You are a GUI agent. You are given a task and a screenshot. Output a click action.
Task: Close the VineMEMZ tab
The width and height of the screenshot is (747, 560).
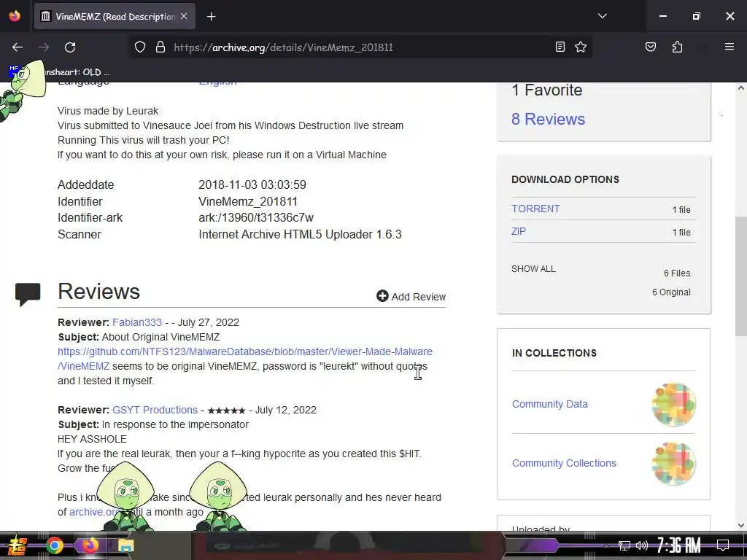tap(184, 16)
